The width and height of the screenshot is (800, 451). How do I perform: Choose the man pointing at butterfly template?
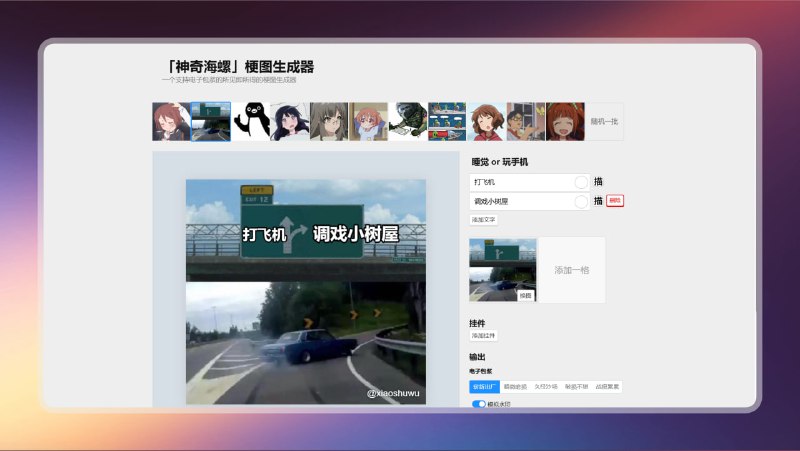click(526, 121)
